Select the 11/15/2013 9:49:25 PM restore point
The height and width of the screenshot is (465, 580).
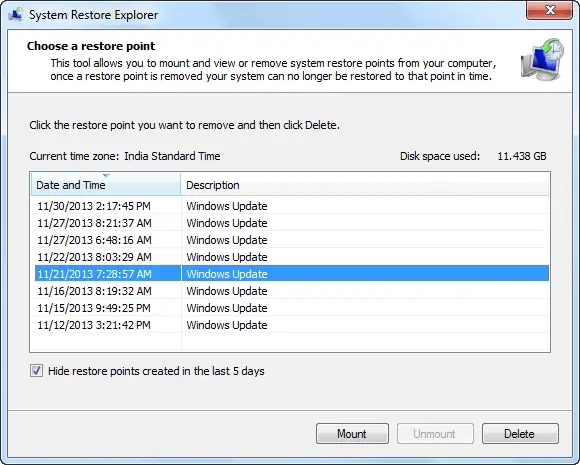point(290,308)
